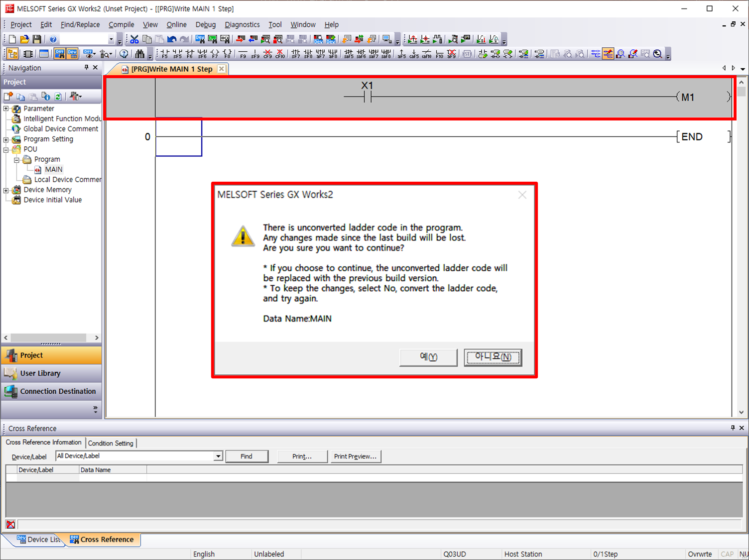This screenshot has height=560, width=749.
Task: Pin the Navigation panel
Action: click(x=86, y=67)
